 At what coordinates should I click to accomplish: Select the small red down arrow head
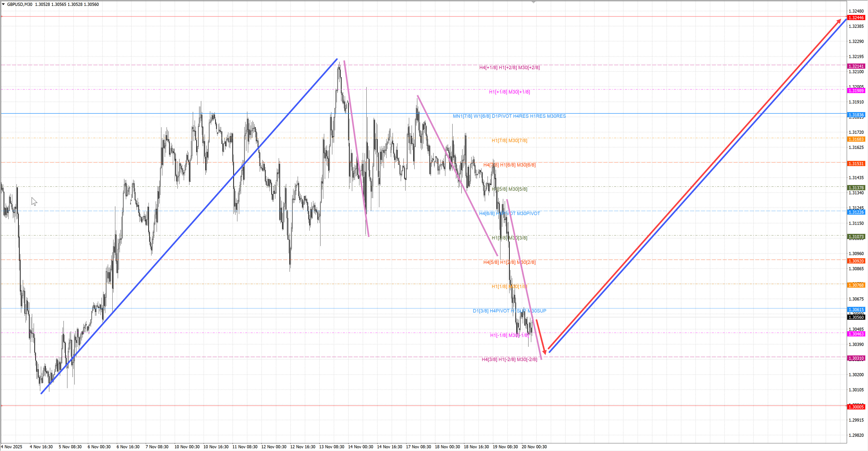[545, 352]
